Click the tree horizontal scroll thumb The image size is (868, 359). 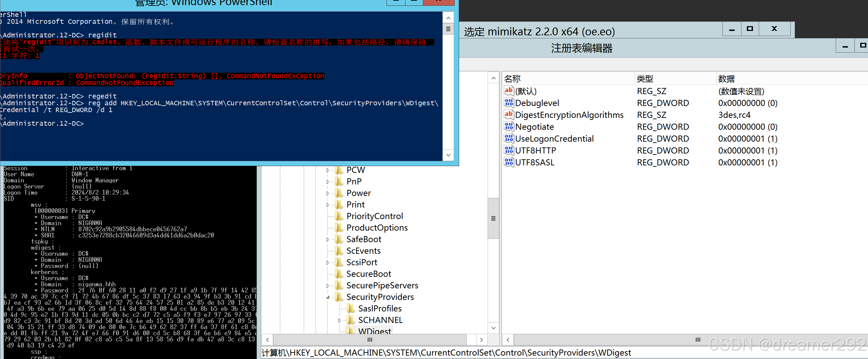point(370,340)
